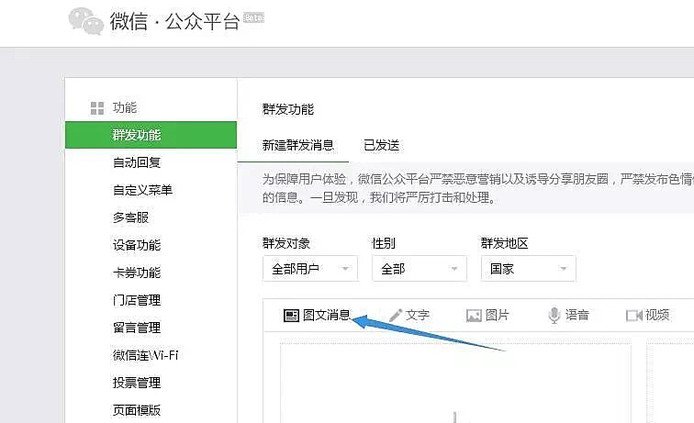694x423 pixels.
Task: Click the 文字 pencil icon
Action: pos(395,315)
